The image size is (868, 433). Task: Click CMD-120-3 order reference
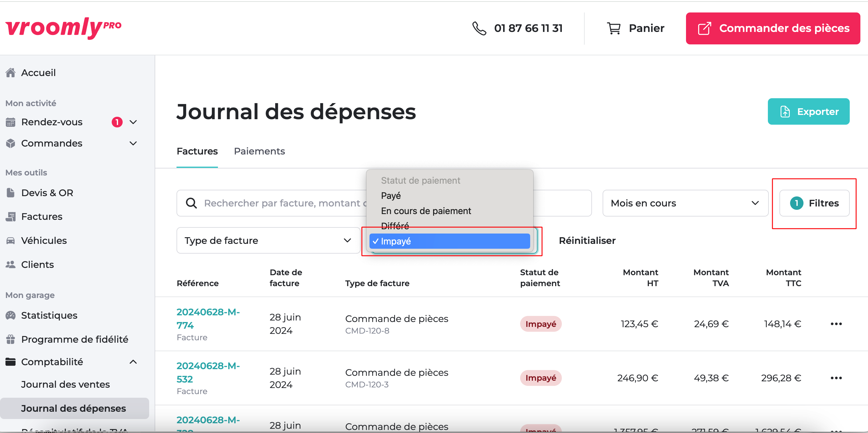367,385
